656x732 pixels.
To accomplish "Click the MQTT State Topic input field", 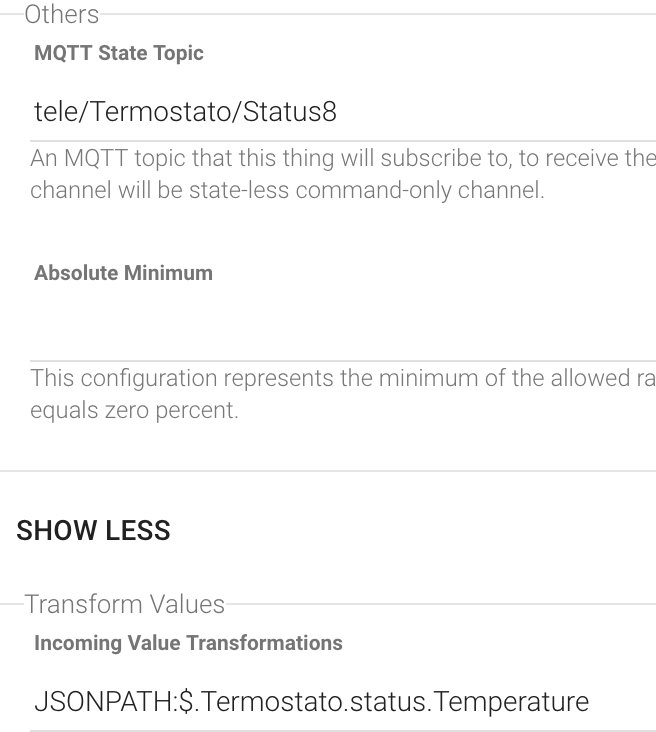I will point(343,112).
